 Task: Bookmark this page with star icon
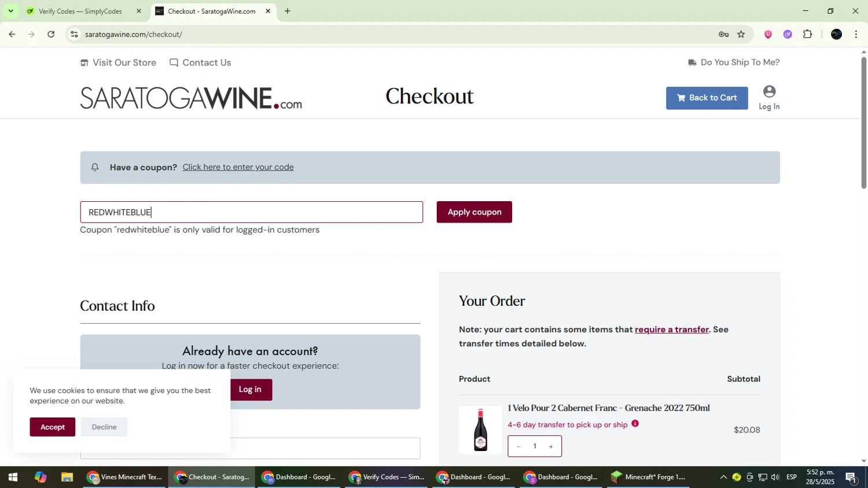point(741,34)
